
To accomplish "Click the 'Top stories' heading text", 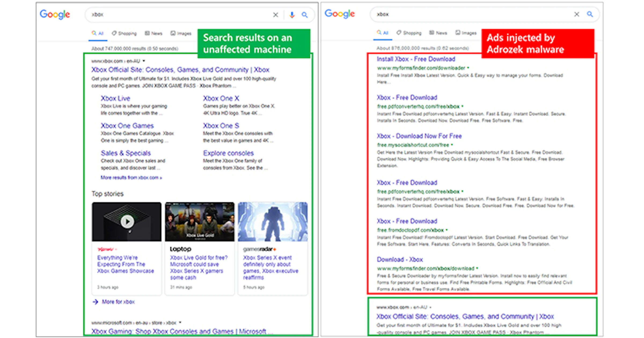I will (108, 194).
